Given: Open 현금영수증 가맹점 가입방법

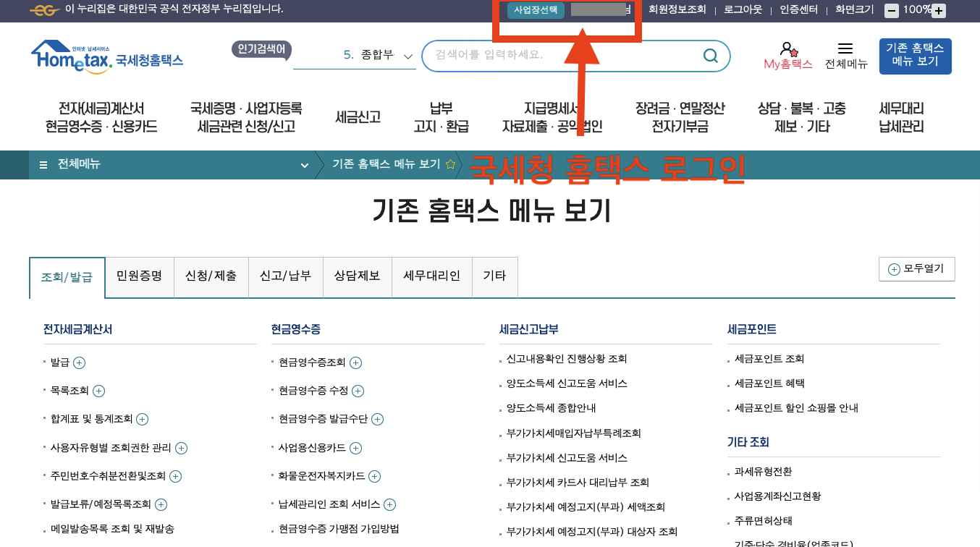Looking at the screenshot, I should pyautogui.click(x=339, y=529).
